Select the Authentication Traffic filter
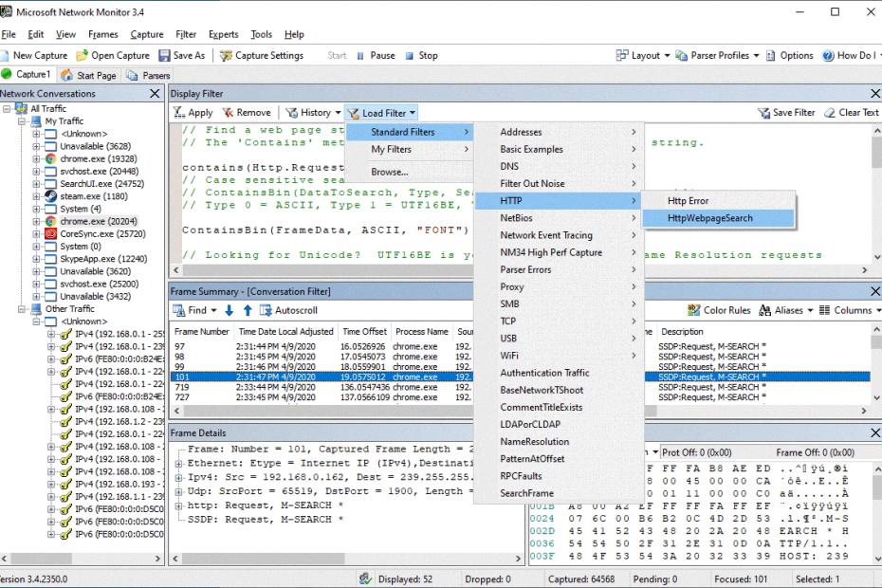882x588 pixels. point(560,373)
